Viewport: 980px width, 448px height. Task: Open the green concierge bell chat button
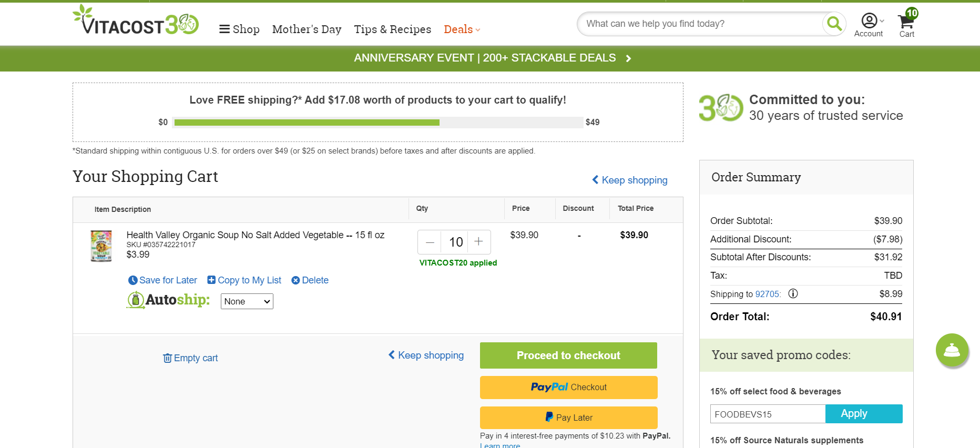(x=952, y=350)
